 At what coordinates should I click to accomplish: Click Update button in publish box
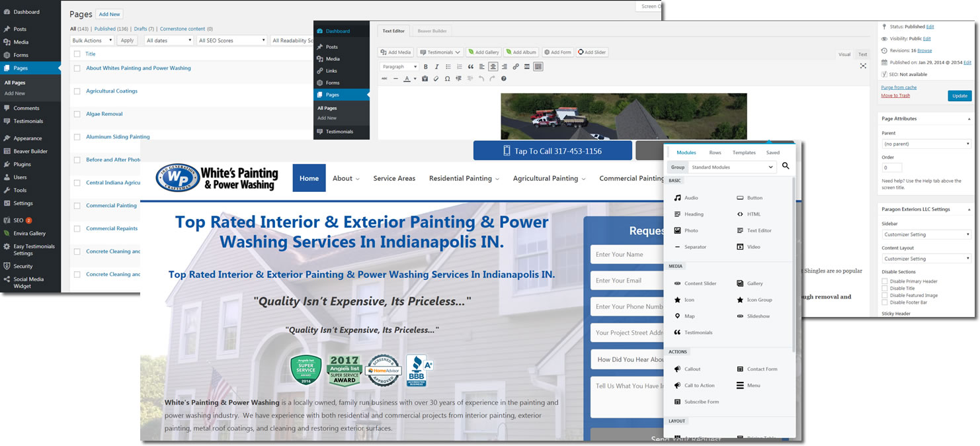[x=960, y=96]
